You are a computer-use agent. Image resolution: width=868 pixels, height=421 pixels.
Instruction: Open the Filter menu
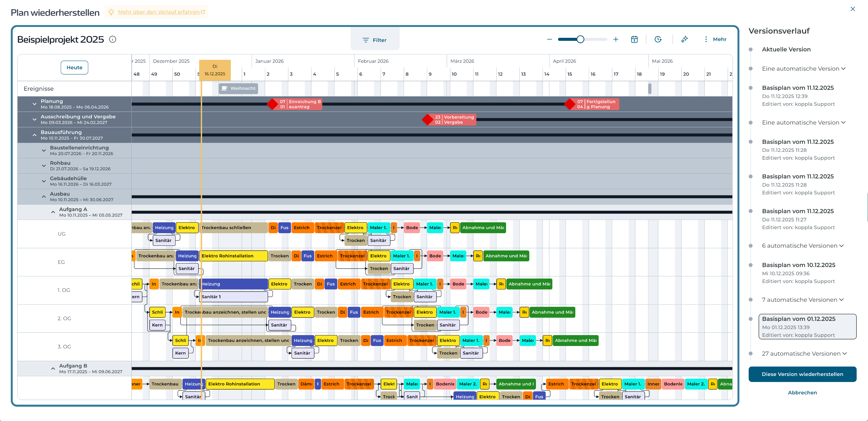click(x=375, y=40)
